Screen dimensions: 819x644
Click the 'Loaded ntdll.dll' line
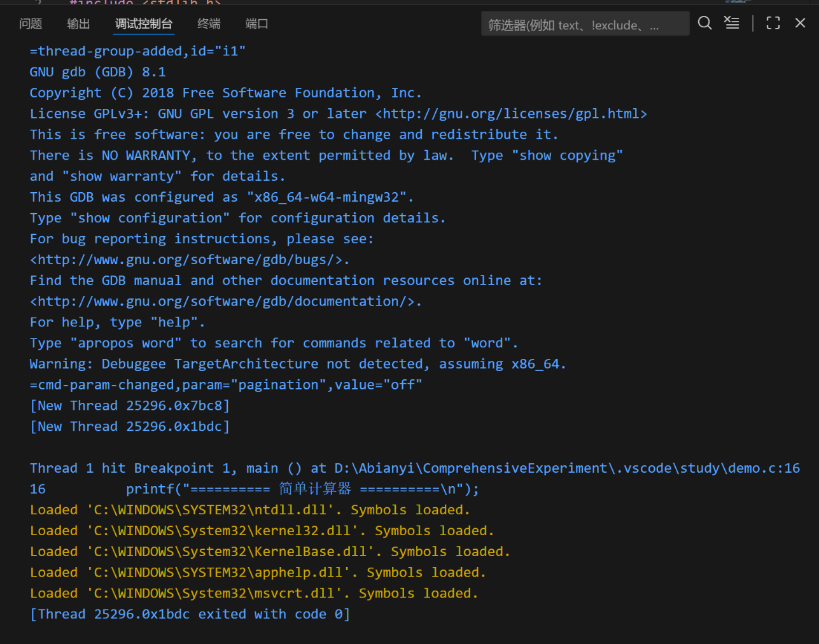click(x=250, y=510)
